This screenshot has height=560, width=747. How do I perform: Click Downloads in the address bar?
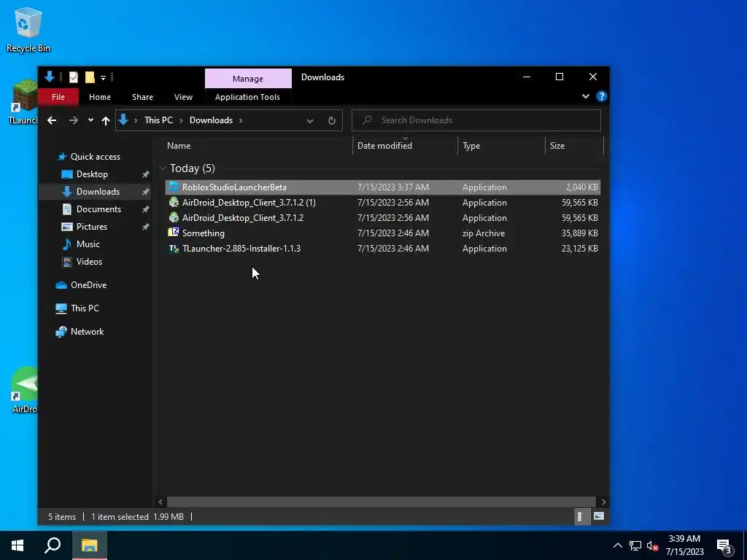click(x=211, y=120)
